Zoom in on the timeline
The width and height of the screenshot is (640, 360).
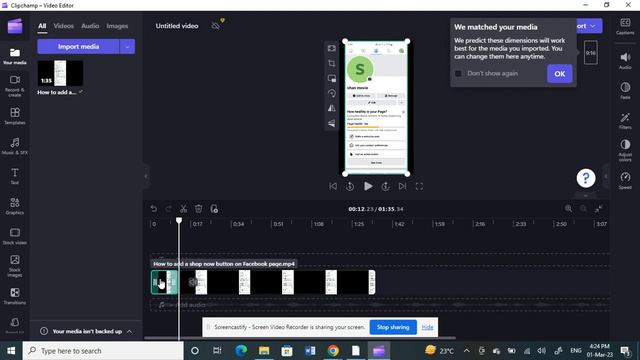(x=568, y=209)
